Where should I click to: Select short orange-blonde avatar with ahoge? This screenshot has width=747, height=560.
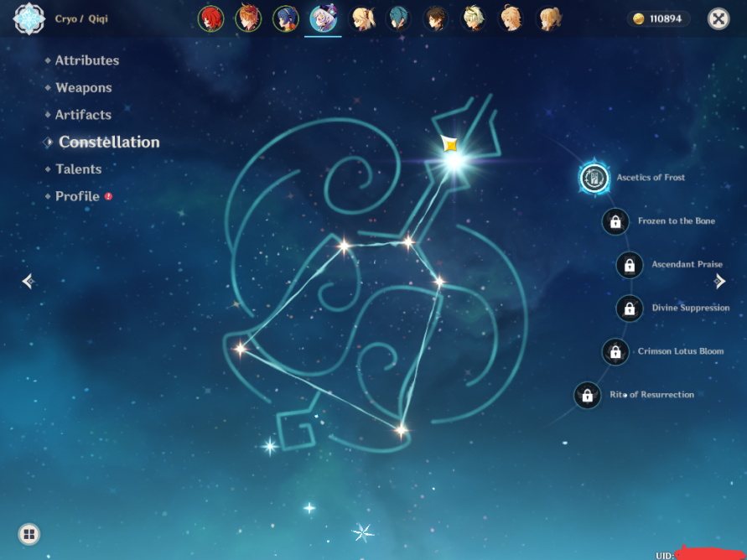click(511, 19)
